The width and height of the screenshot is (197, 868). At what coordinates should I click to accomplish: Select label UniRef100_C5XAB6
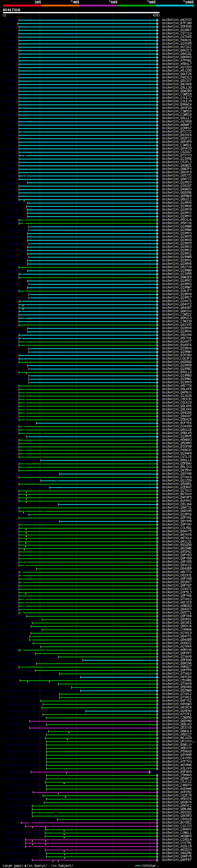click(176, 680)
